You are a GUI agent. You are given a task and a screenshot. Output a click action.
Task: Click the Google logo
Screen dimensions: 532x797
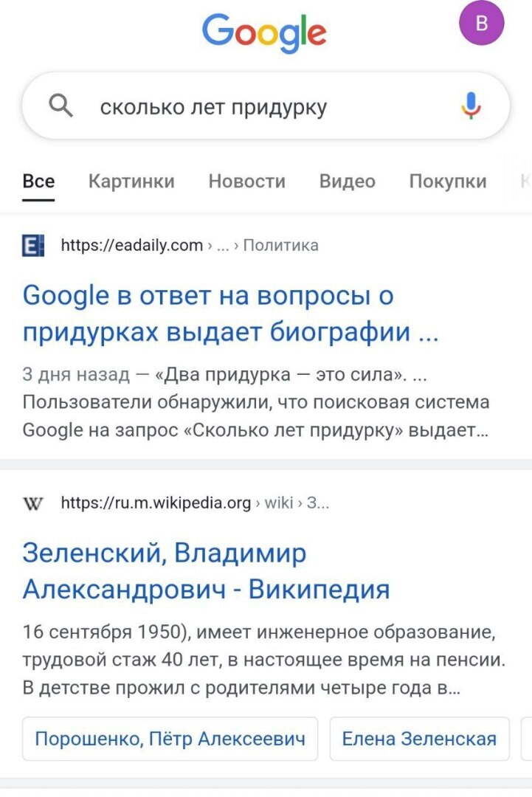click(x=264, y=31)
